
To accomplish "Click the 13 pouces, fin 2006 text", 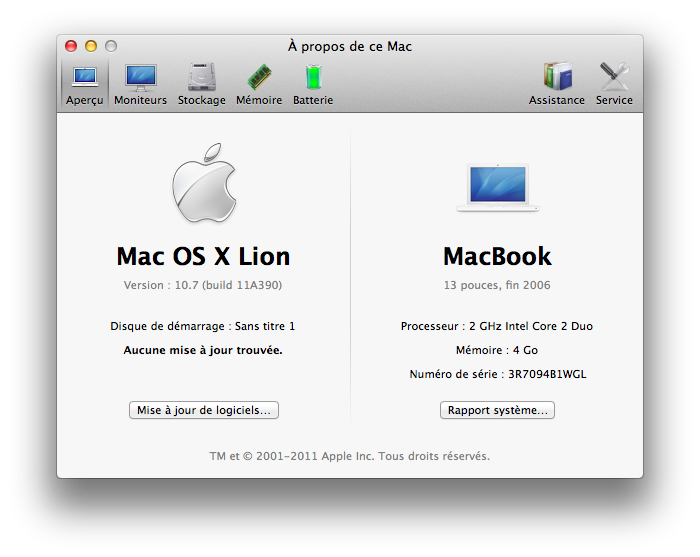I will [497, 285].
